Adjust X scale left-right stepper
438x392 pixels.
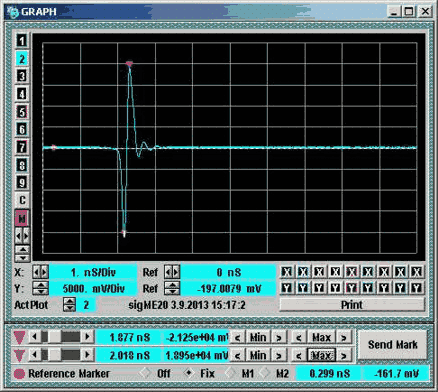click(40, 272)
